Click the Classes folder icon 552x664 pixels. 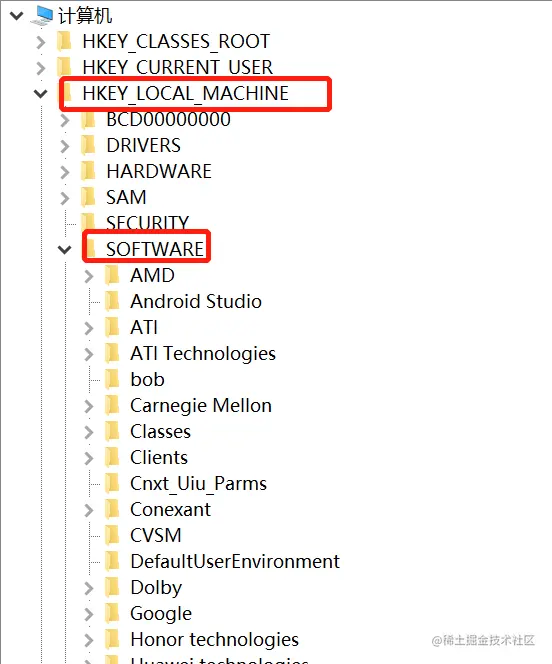point(112,432)
